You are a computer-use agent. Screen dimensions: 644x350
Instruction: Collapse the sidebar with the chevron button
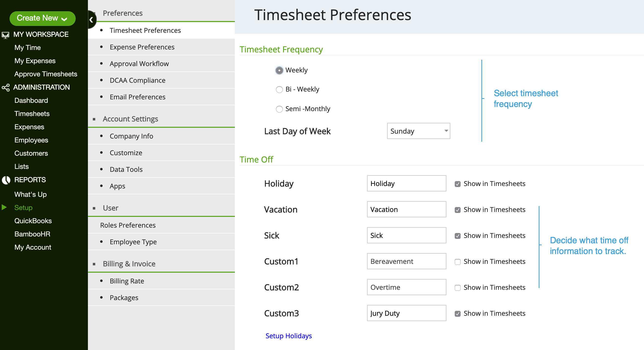(x=91, y=20)
